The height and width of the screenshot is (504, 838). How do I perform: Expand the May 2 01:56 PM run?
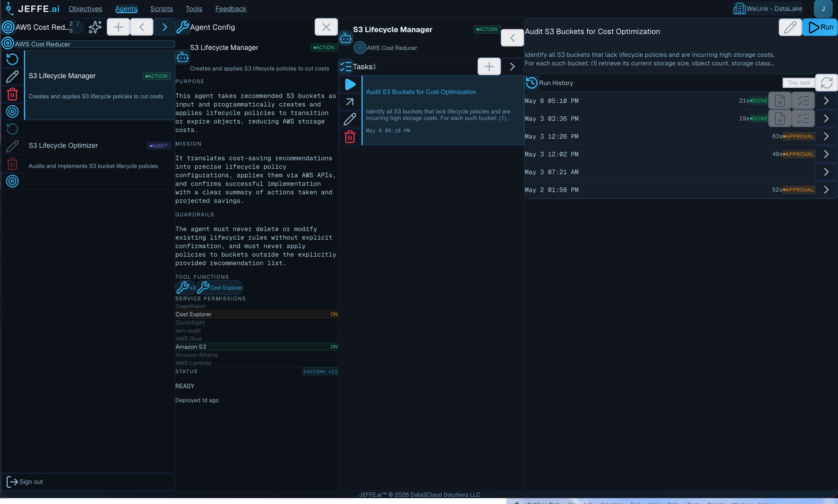point(826,190)
